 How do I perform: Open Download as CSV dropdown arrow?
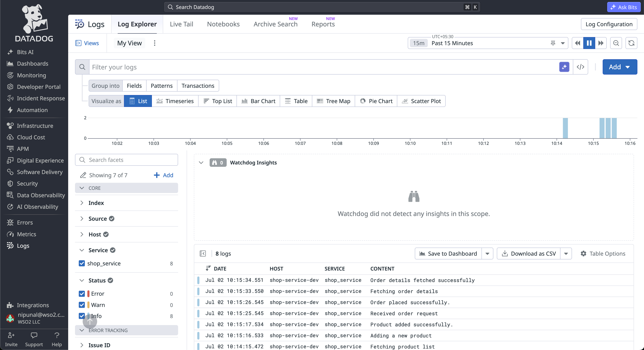(x=566, y=253)
